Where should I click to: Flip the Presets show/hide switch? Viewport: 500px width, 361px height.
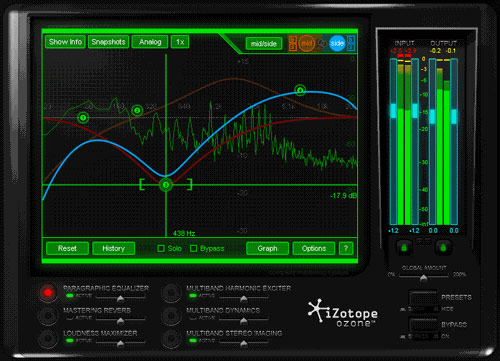point(423,298)
